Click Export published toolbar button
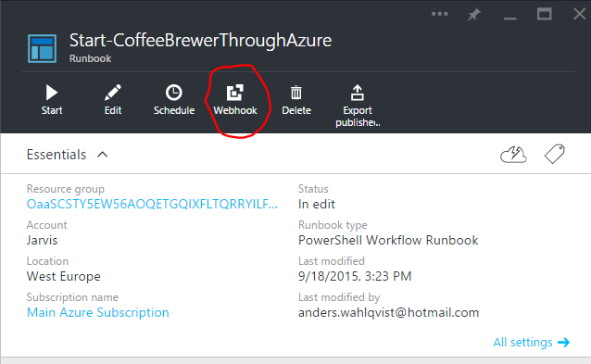 [358, 106]
